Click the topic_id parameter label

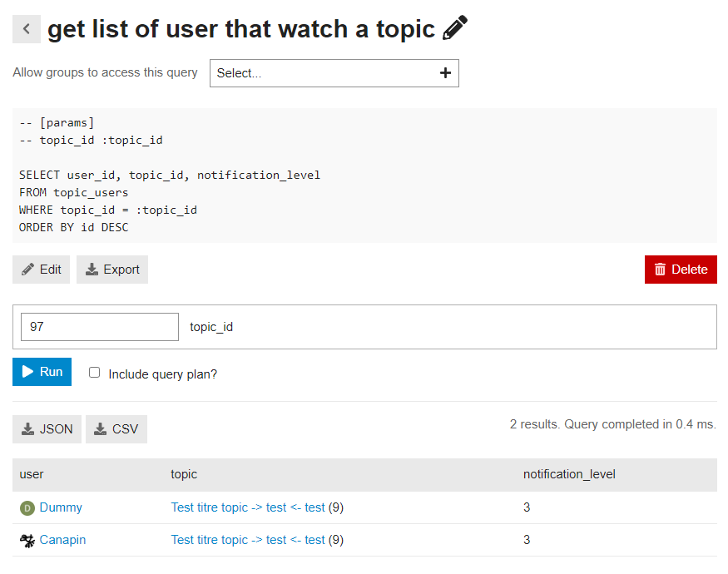211,327
